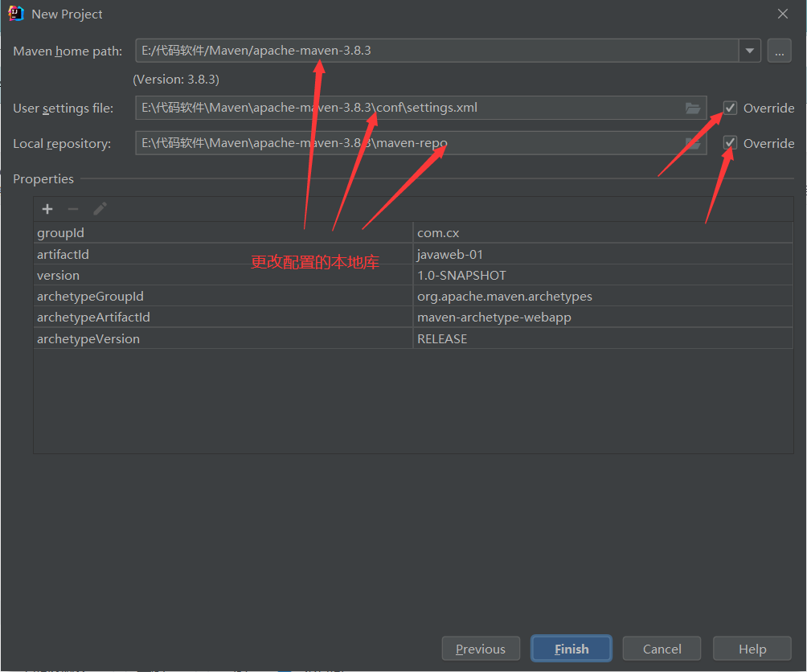
Task: Go back with the Previous button
Action: [481, 649]
